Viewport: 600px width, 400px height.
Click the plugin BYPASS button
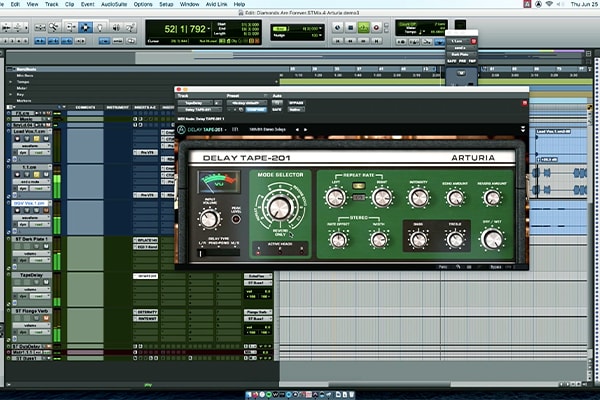pyautogui.click(x=296, y=103)
